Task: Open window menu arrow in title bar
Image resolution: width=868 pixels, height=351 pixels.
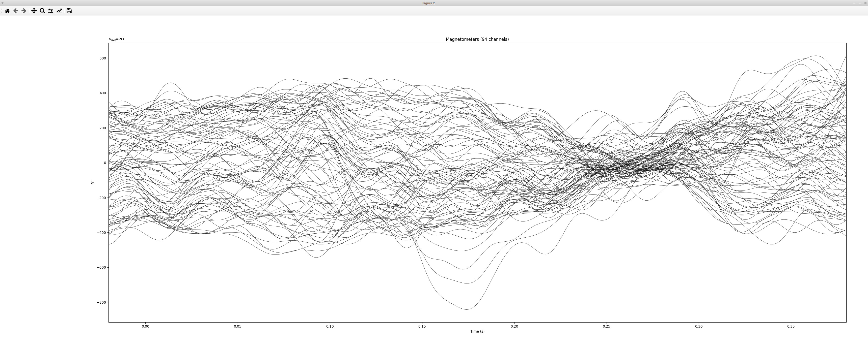Action: click(x=3, y=3)
